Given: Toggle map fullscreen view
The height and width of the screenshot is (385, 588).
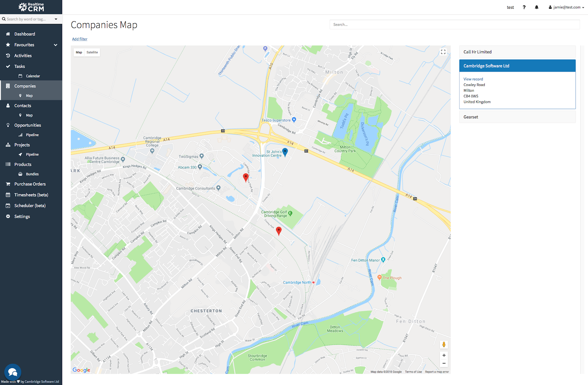Looking at the screenshot, I should tap(443, 52).
